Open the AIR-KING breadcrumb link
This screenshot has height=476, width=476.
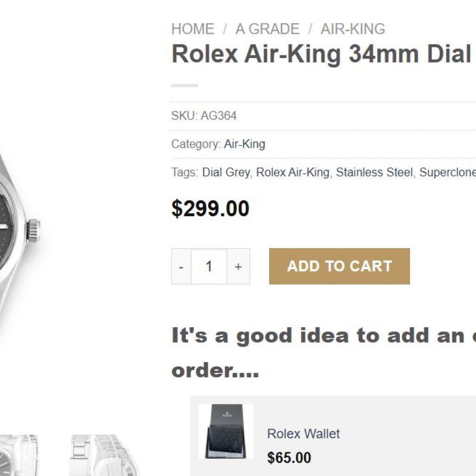click(351, 29)
